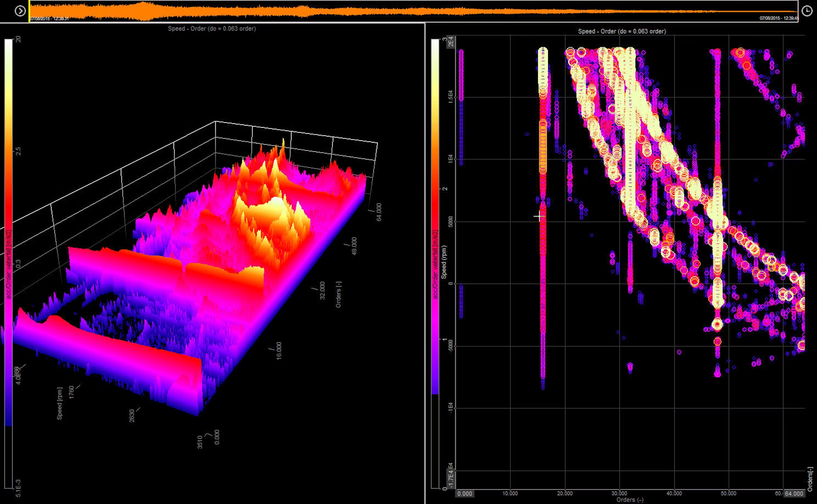Click the 32.000 orders tick in the 3D plot

pyautogui.click(x=322, y=291)
